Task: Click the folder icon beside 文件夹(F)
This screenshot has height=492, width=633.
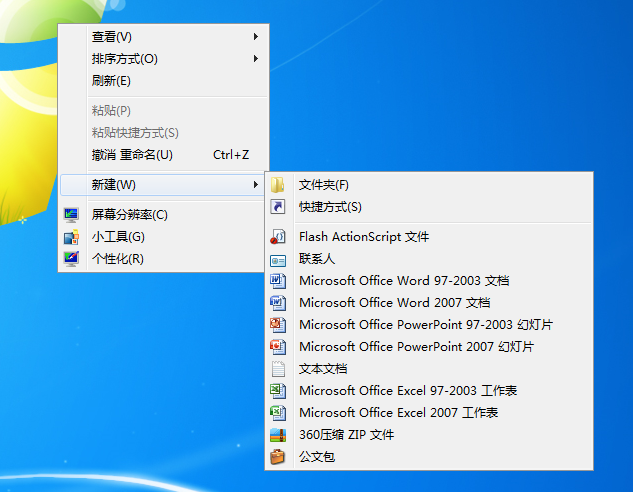Action: pyautogui.click(x=278, y=185)
